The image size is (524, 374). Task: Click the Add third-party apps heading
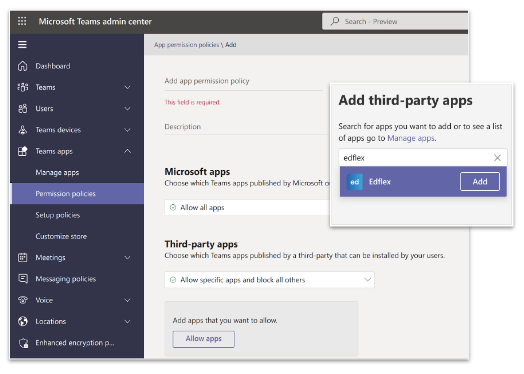point(405,100)
